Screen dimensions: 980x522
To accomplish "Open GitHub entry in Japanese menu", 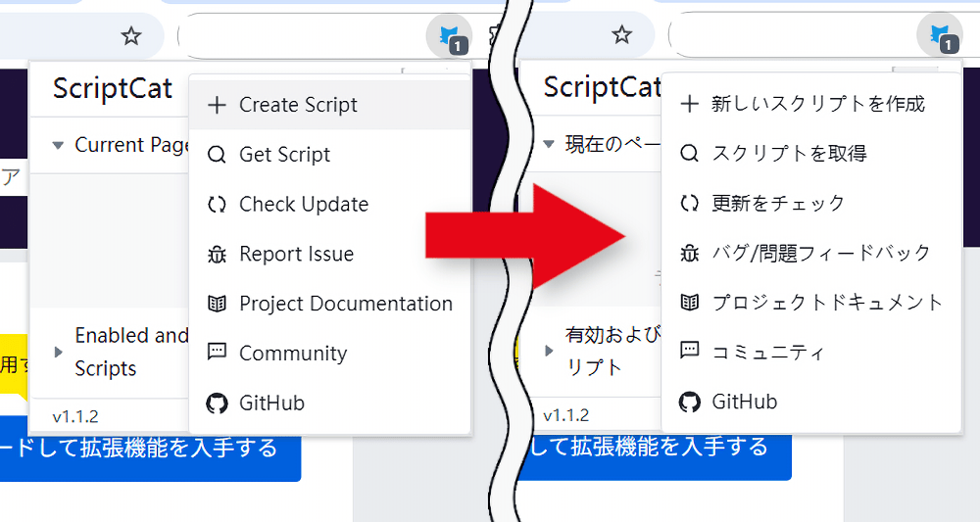I will (x=811, y=403).
